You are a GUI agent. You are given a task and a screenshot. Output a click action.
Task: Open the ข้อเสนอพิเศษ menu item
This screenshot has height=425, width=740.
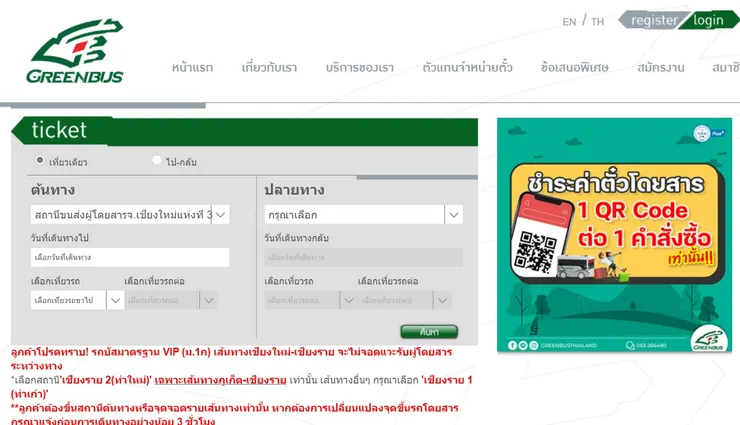point(575,67)
